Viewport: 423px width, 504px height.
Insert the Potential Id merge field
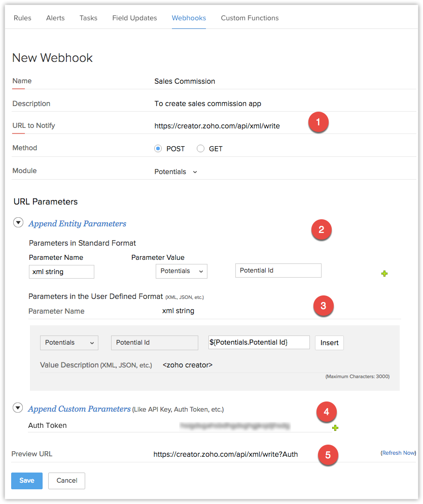click(329, 343)
